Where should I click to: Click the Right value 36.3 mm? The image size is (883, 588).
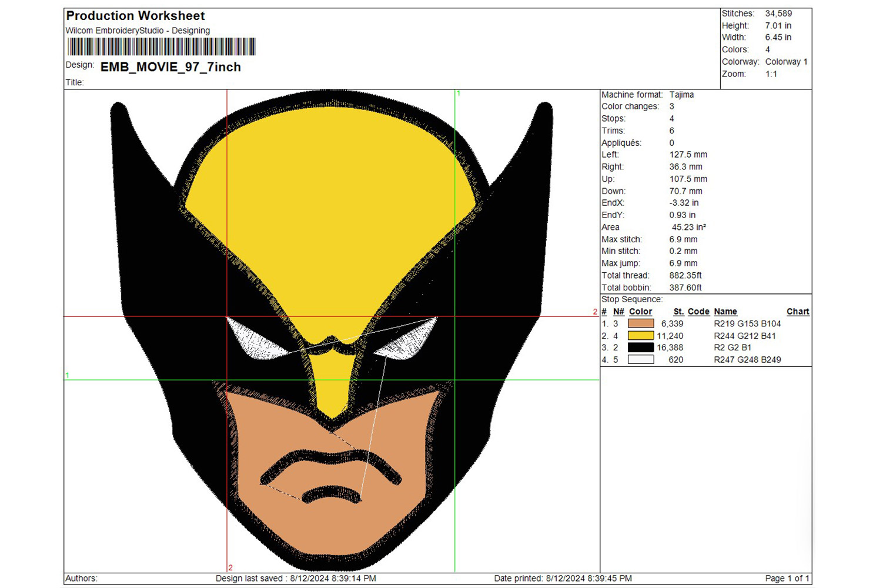(x=686, y=167)
